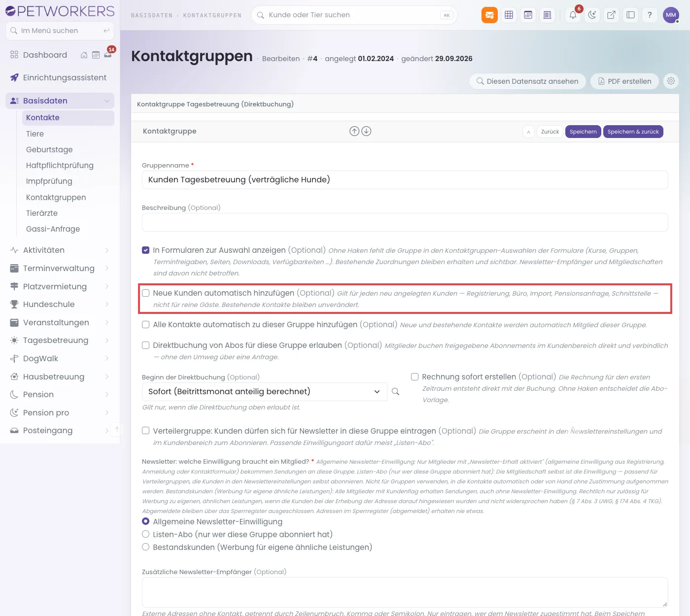This screenshot has height=616, width=690.
Task: Move record down with arrow-down circle icon
Action: [x=366, y=131]
